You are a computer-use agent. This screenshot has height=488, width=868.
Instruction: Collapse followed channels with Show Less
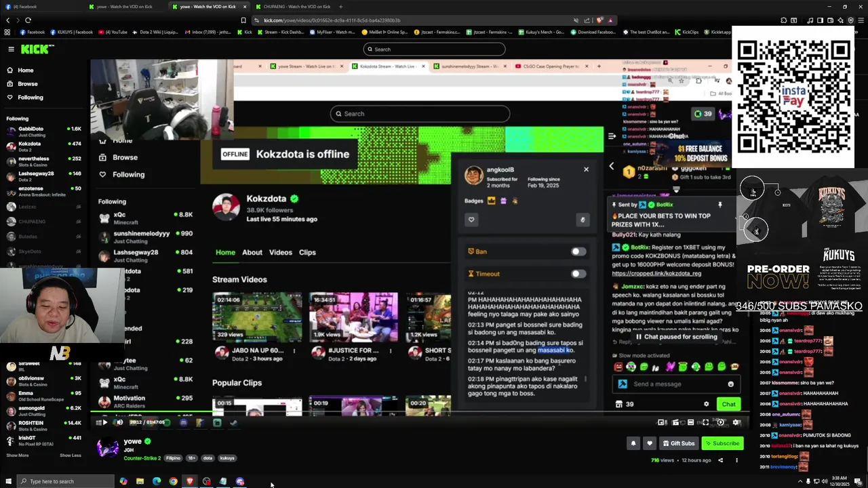coord(71,455)
